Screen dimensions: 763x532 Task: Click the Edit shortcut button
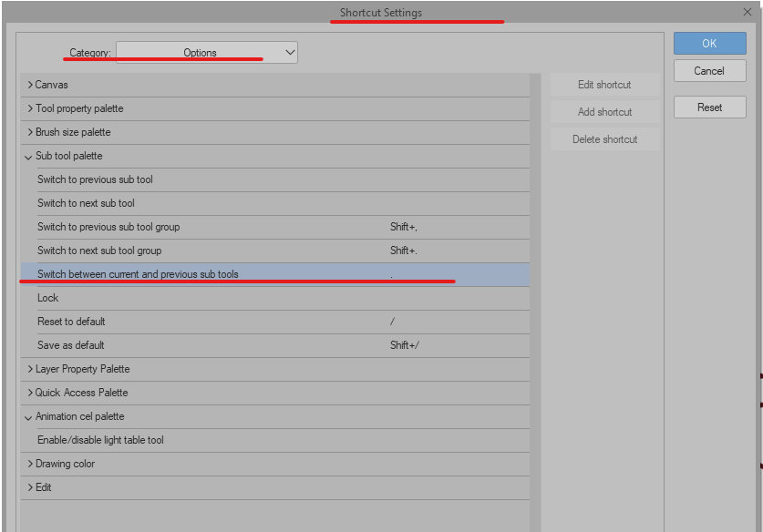click(x=604, y=85)
